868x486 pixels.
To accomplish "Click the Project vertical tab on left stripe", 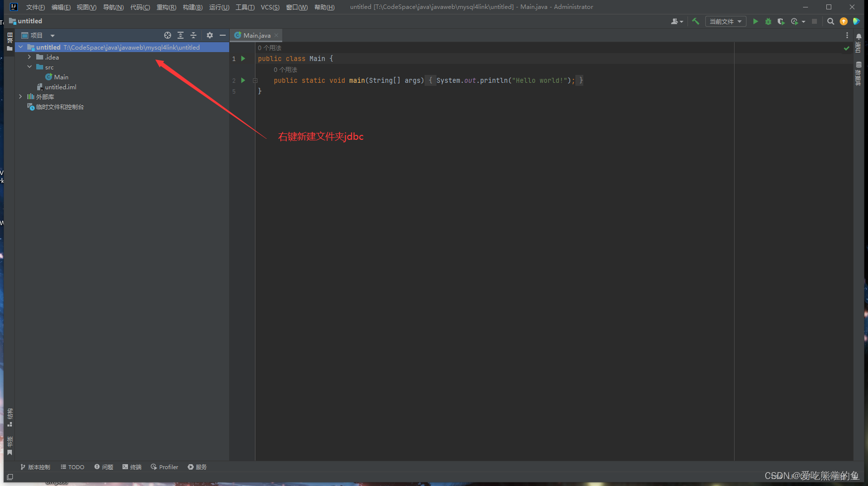I will click(9, 42).
